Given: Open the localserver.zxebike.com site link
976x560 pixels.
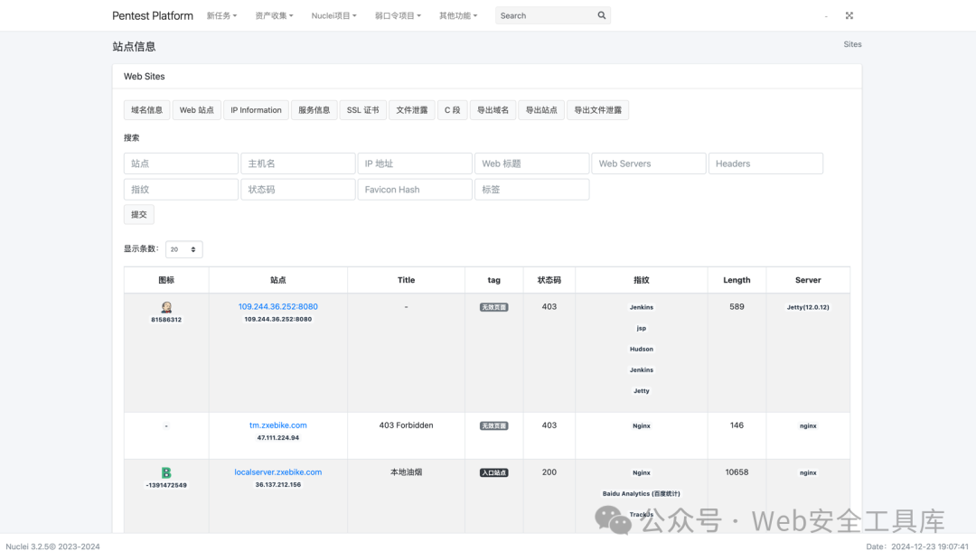Looking at the screenshot, I should coord(278,472).
